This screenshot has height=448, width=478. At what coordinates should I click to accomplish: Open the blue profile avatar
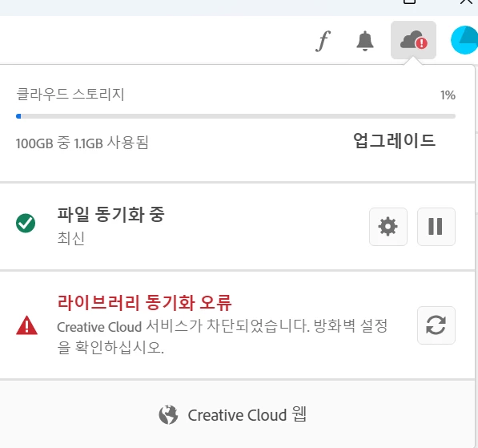tap(464, 40)
